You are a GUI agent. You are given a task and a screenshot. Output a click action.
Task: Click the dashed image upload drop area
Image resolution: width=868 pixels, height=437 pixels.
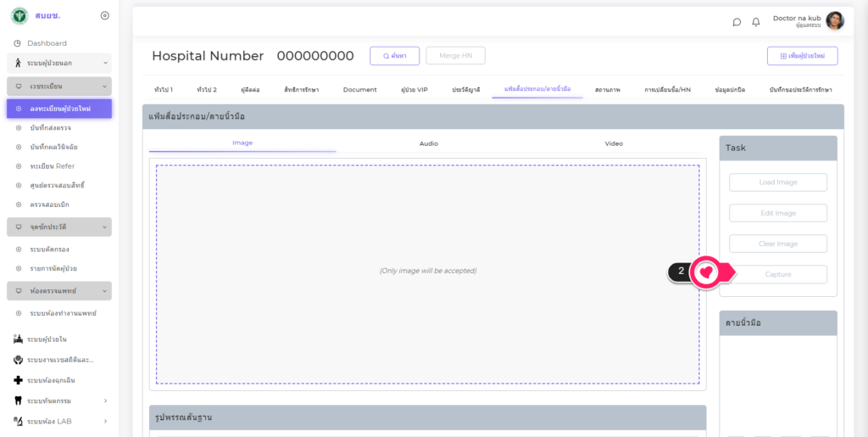point(427,273)
